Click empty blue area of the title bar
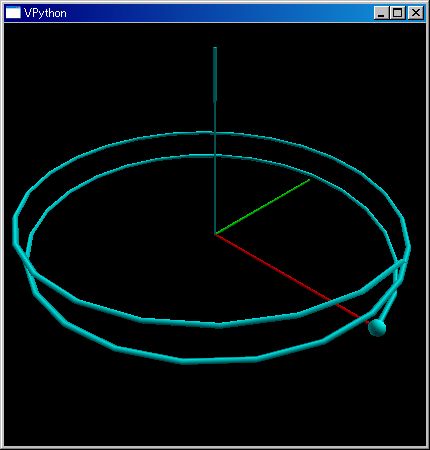430x450 pixels. pos(217,13)
